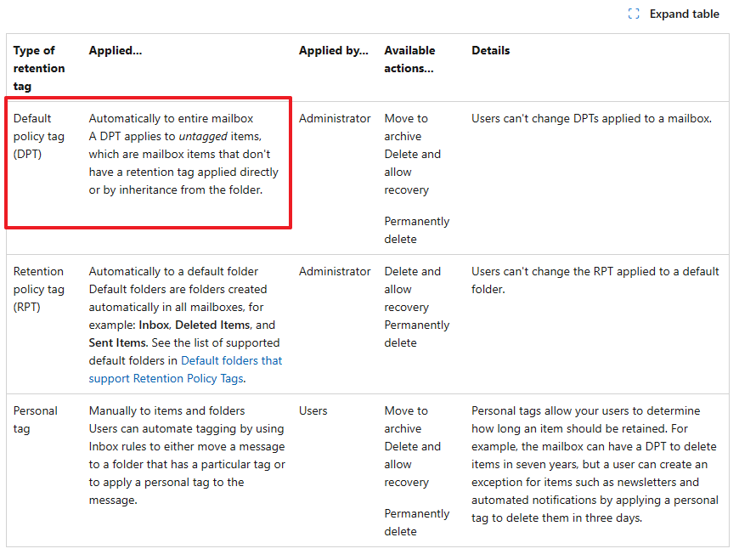Click 'Users' in the Applied by column
The image size is (739, 560).
point(313,411)
